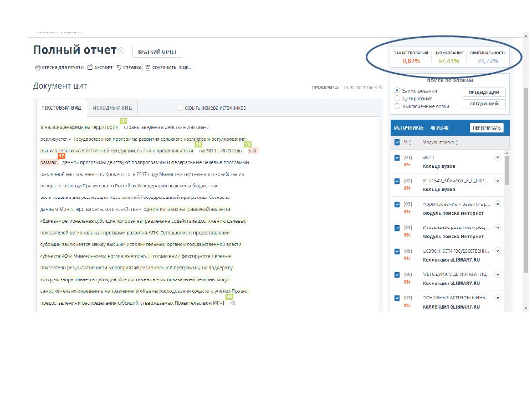
Task: Expand source [04] Управление развитием
Action: 498,228
